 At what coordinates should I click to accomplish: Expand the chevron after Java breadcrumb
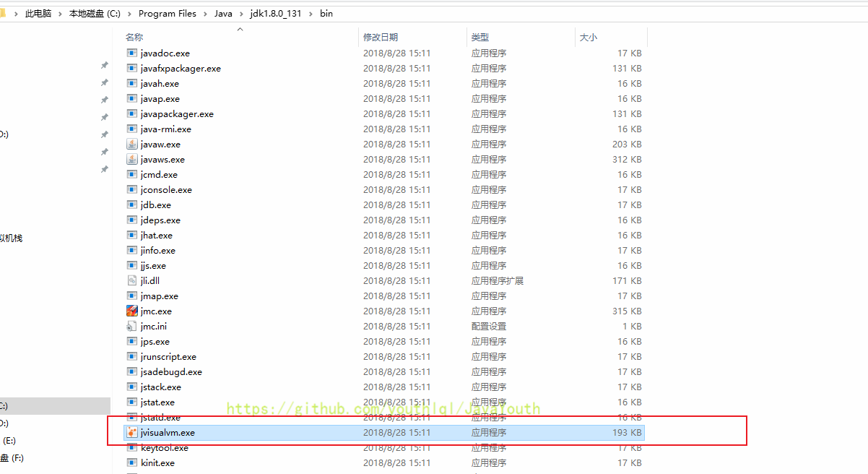[241, 14]
